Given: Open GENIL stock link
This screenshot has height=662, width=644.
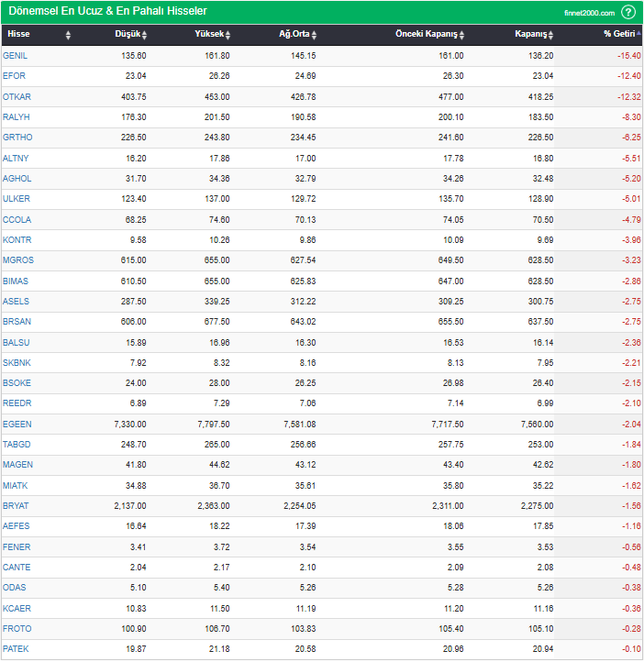Looking at the screenshot, I should [x=16, y=56].
